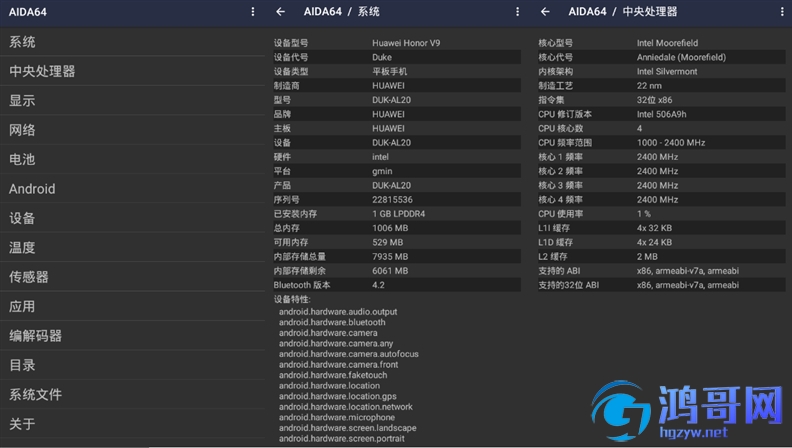
Task: Open the 编解码器 menu entry
Action: pyautogui.click(x=132, y=335)
